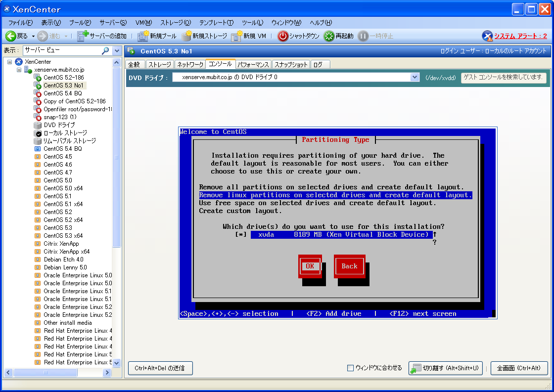Click the ゲスト コンソールを検索しています button
Screen dimensions: 554x392
coord(504,77)
